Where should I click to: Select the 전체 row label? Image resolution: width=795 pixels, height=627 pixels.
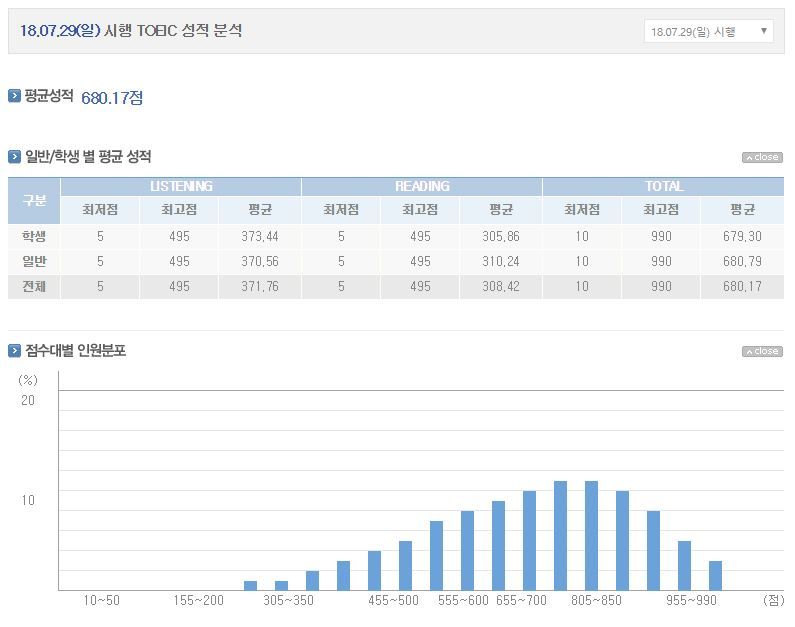tap(34, 286)
